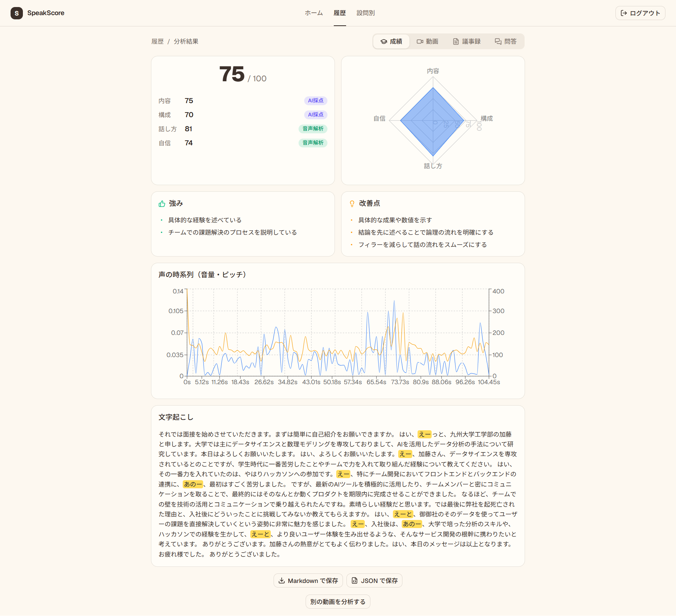The width and height of the screenshot is (676, 616).
Task: Click 別の動画を分析する button
Action: pos(338,602)
